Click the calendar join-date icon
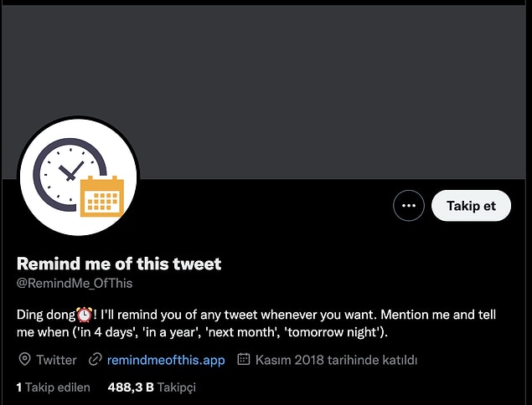The image size is (532, 405). point(244,360)
